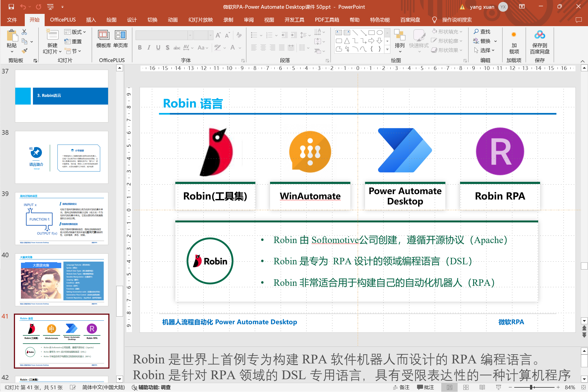Select the text box shape icon
The width and height of the screenshot is (588, 392).
[x=339, y=33]
